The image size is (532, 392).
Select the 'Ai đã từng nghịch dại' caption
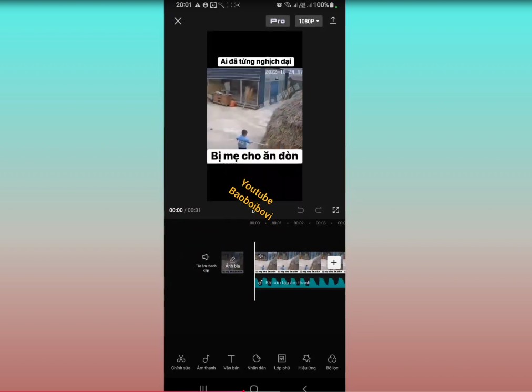[255, 61]
